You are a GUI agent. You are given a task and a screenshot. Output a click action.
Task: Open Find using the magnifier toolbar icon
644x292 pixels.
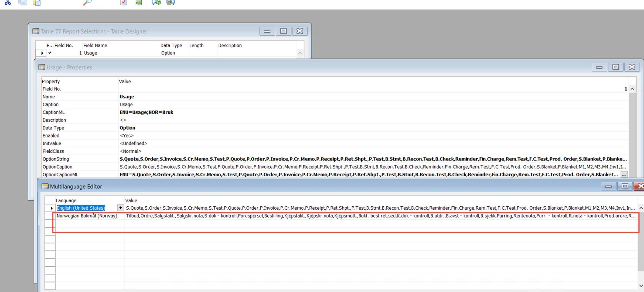(87, 3)
